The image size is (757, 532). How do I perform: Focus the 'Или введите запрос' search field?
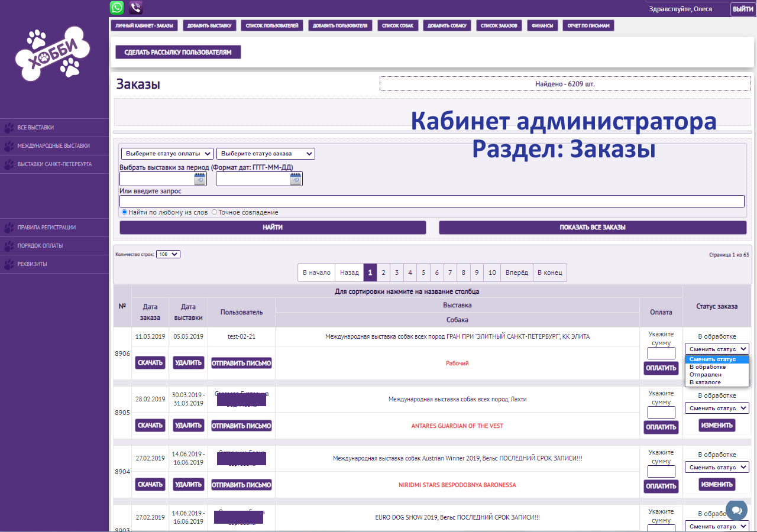[432, 201]
